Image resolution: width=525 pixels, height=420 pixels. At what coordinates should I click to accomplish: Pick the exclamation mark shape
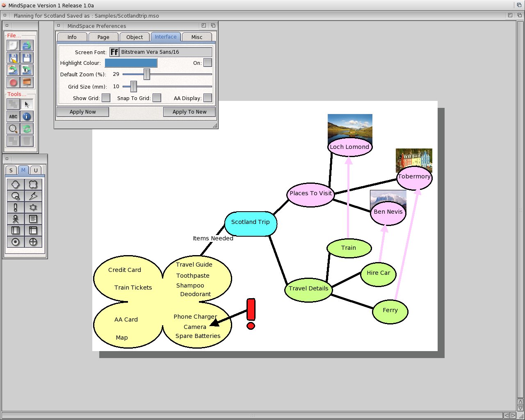point(16,208)
